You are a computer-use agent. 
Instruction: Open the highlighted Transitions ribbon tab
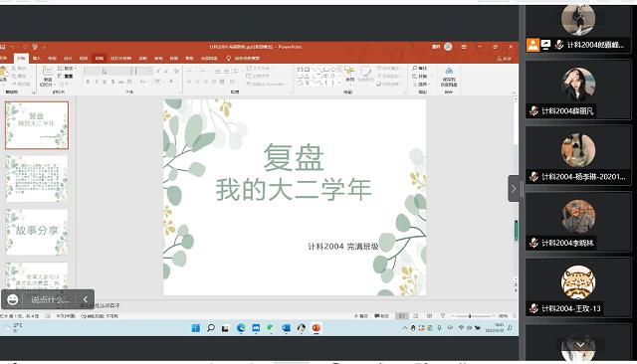100,59
